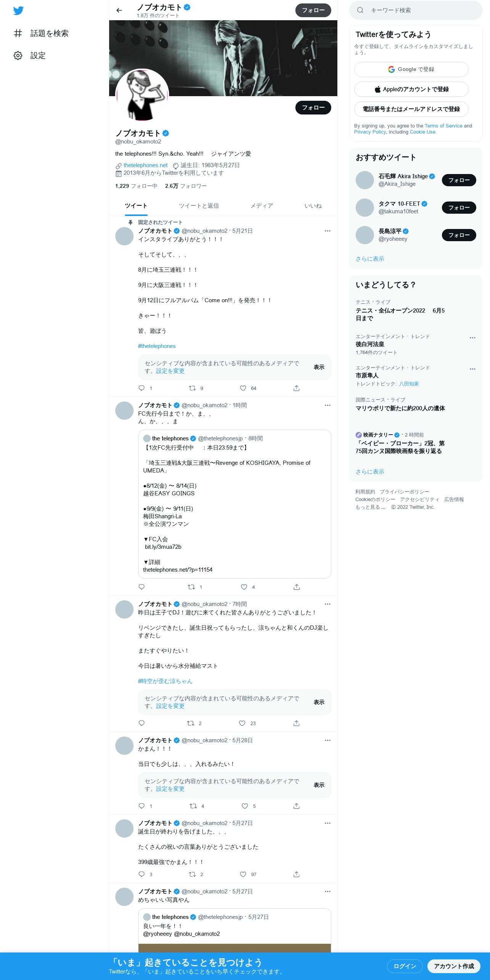Register with Google account button
The height and width of the screenshot is (980, 490).
coord(411,69)
